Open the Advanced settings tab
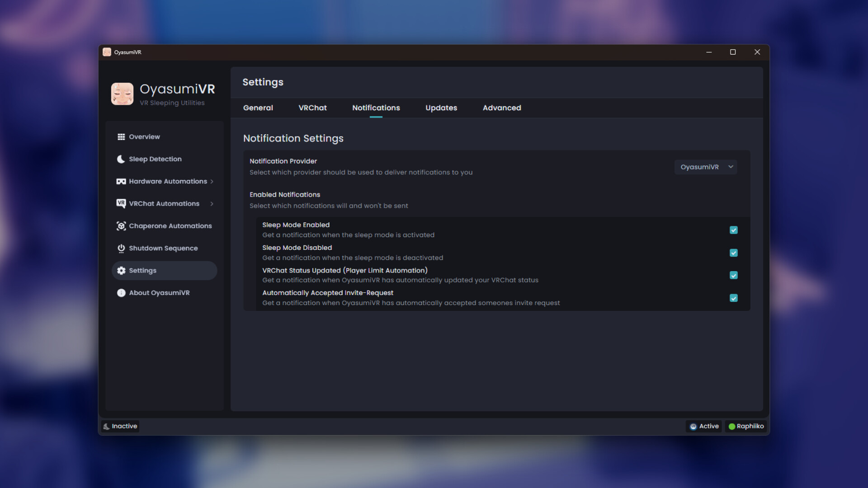The image size is (868, 488). (502, 108)
